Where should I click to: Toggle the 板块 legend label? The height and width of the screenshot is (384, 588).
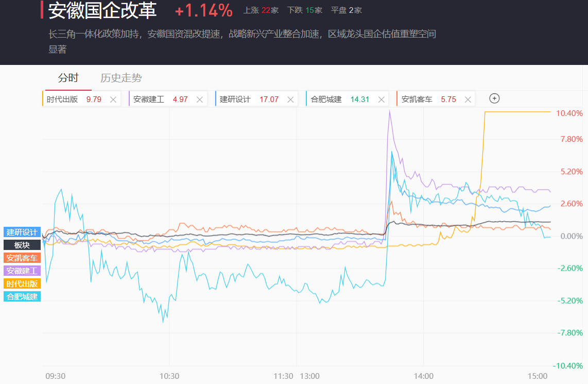(22, 245)
